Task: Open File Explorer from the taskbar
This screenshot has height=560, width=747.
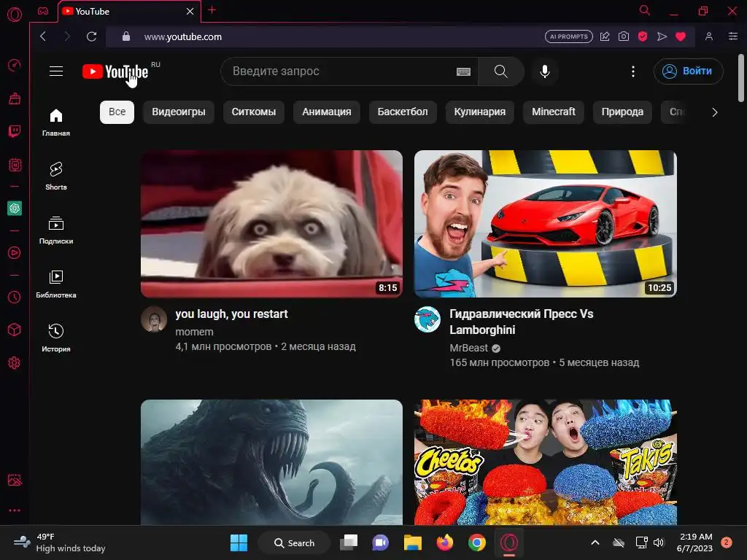Action: [x=413, y=542]
